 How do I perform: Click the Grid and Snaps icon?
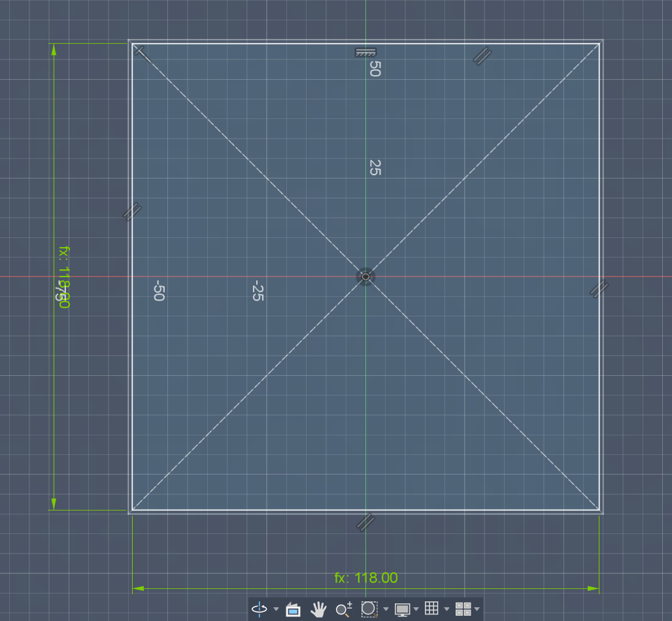431,608
